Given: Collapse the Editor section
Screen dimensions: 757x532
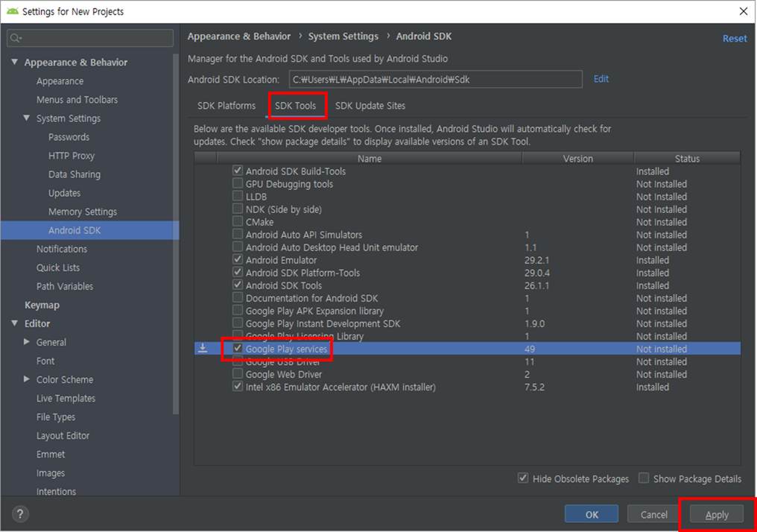Looking at the screenshot, I should pos(14,323).
